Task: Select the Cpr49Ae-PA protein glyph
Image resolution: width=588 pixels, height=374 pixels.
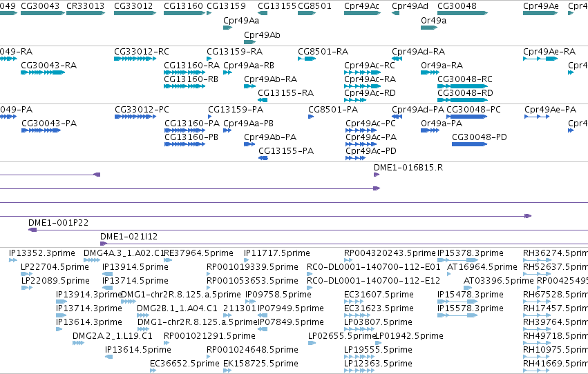Action: pyautogui.click(x=537, y=117)
